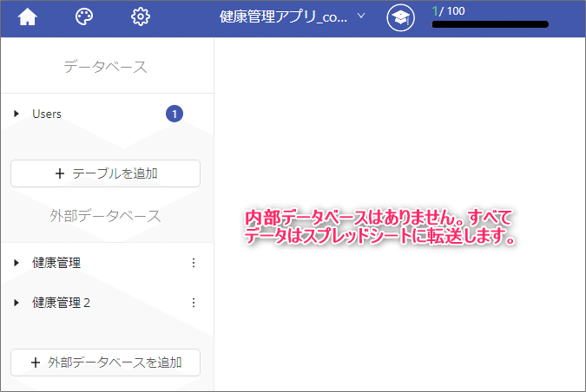Open the gear settings icon
This screenshot has height=392, width=586.
pos(141,16)
